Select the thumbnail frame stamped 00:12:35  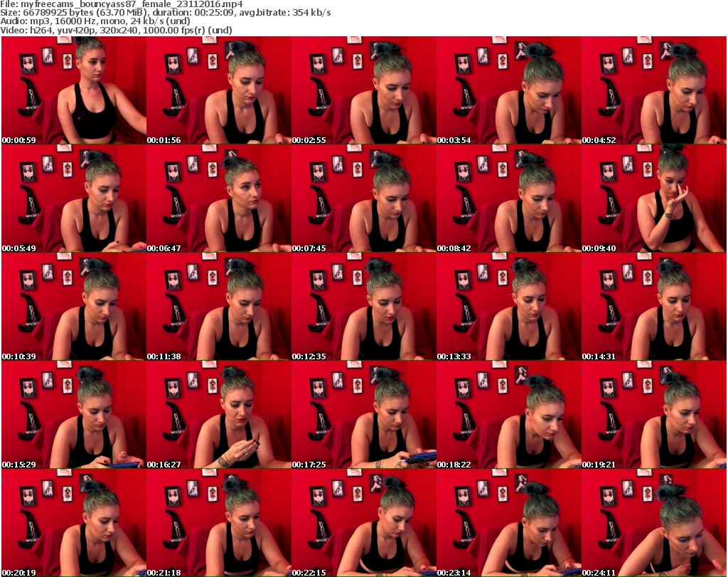(x=363, y=307)
